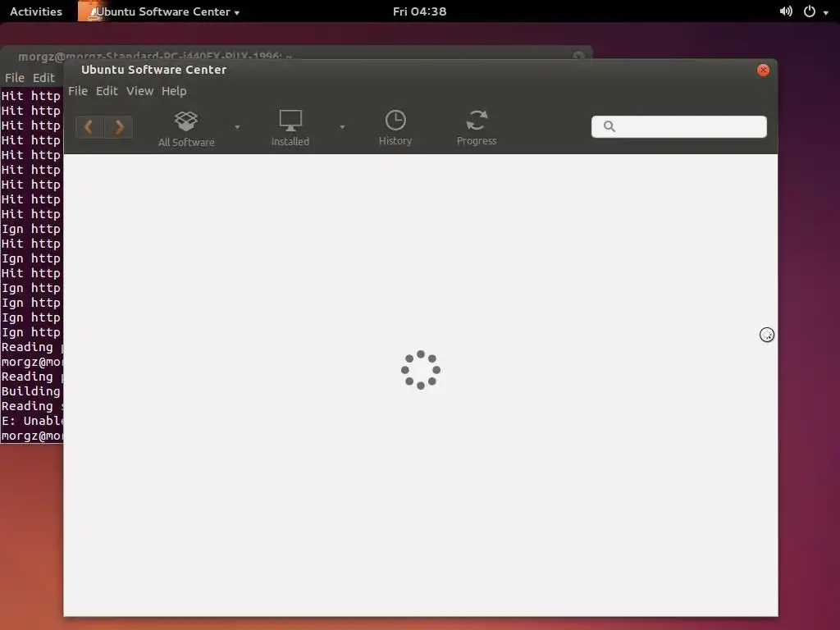840x630 pixels.
Task: Click the volume icon in top bar
Action: coord(786,11)
